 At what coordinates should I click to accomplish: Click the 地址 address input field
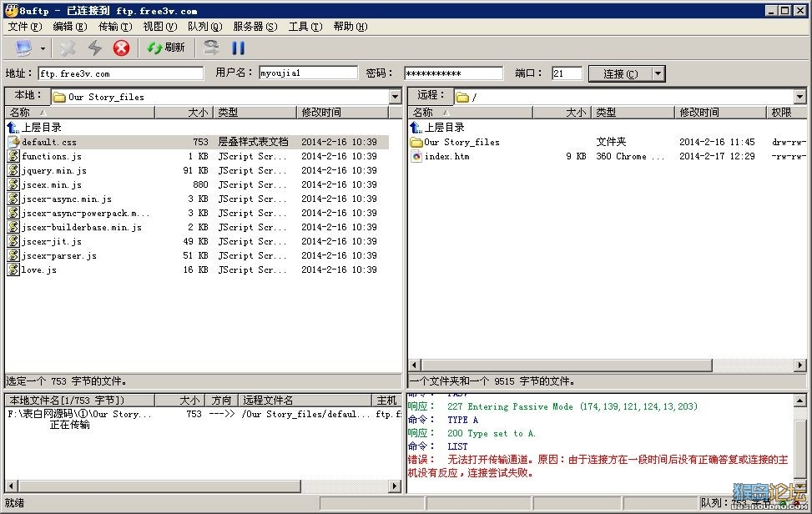pos(121,73)
